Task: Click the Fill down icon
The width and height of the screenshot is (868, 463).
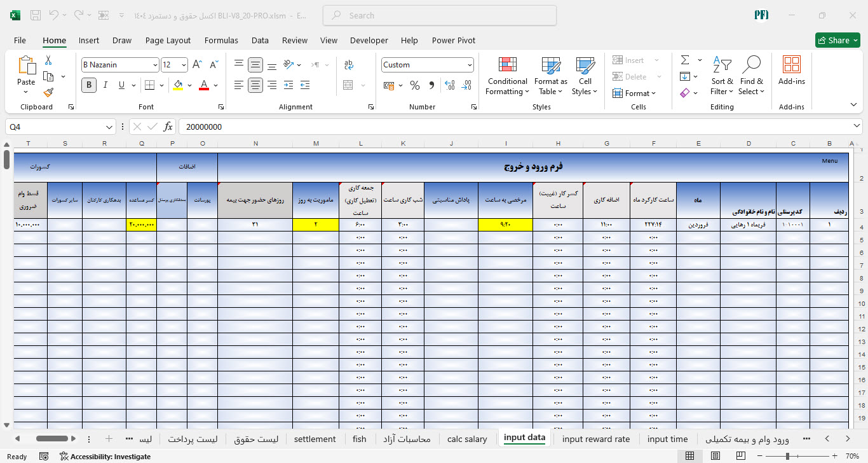Action: point(685,77)
